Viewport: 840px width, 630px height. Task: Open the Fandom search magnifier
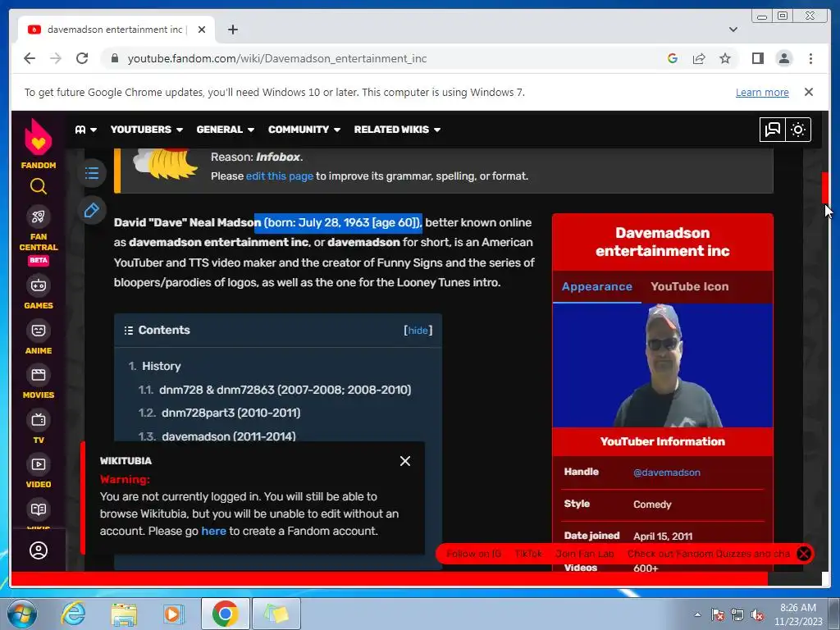[38, 186]
